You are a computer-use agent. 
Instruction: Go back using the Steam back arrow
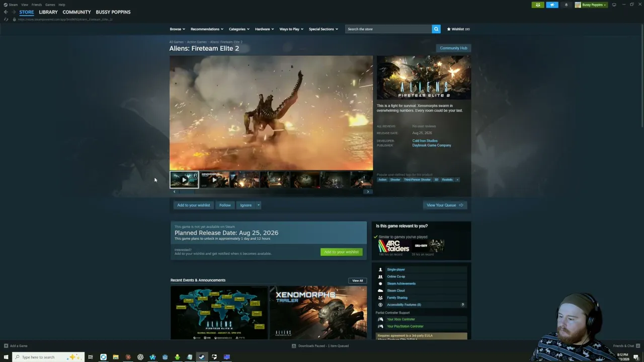click(6, 12)
